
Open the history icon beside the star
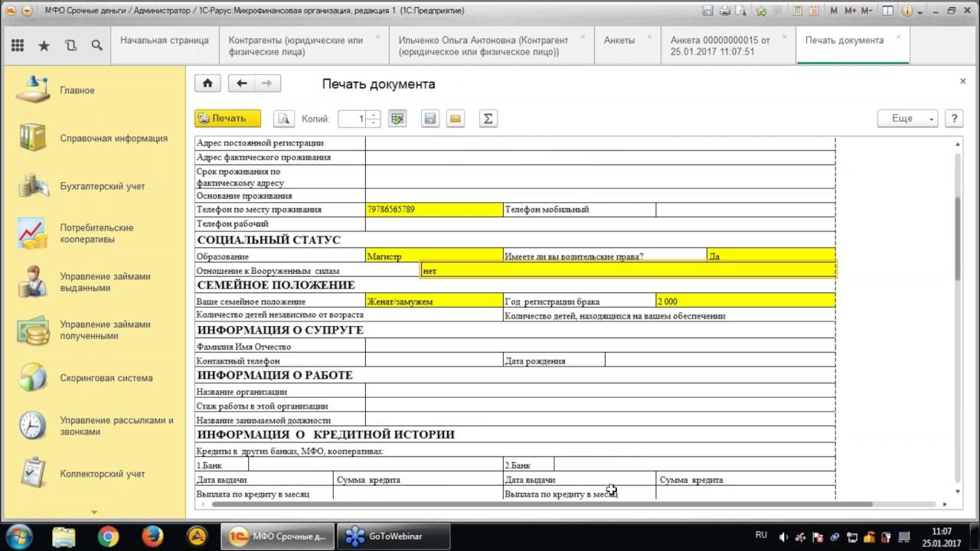click(71, 46)
